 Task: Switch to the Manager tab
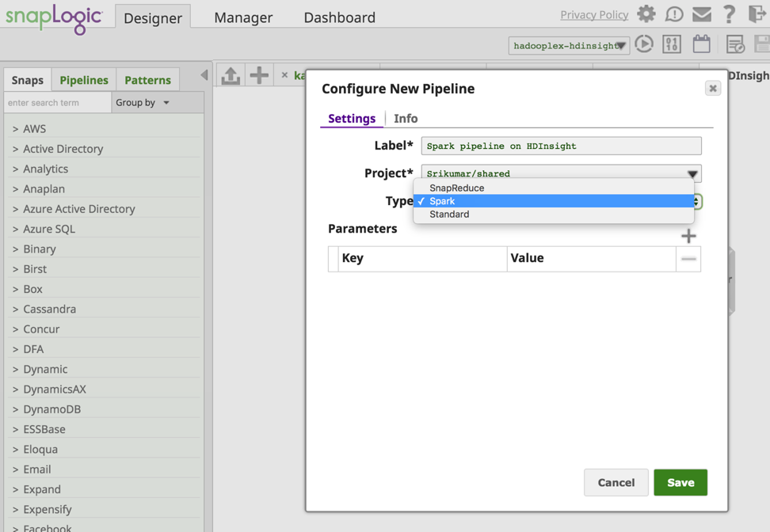pyautogui.click(x=243, y=17)
